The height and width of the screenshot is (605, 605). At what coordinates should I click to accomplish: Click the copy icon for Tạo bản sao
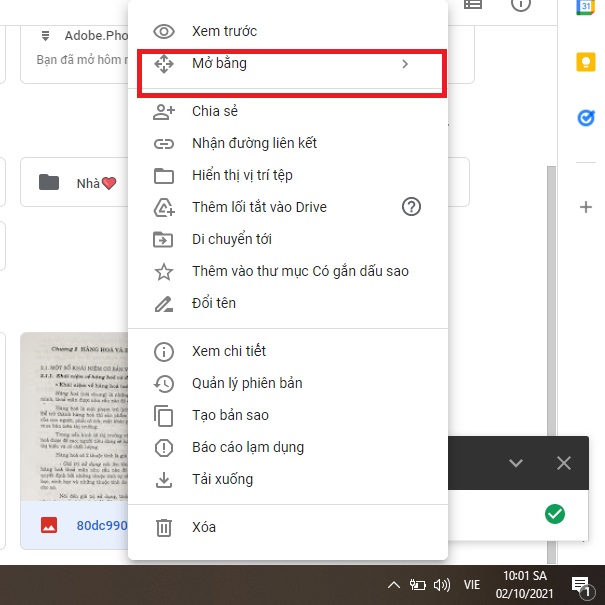(x=164, y=416)
